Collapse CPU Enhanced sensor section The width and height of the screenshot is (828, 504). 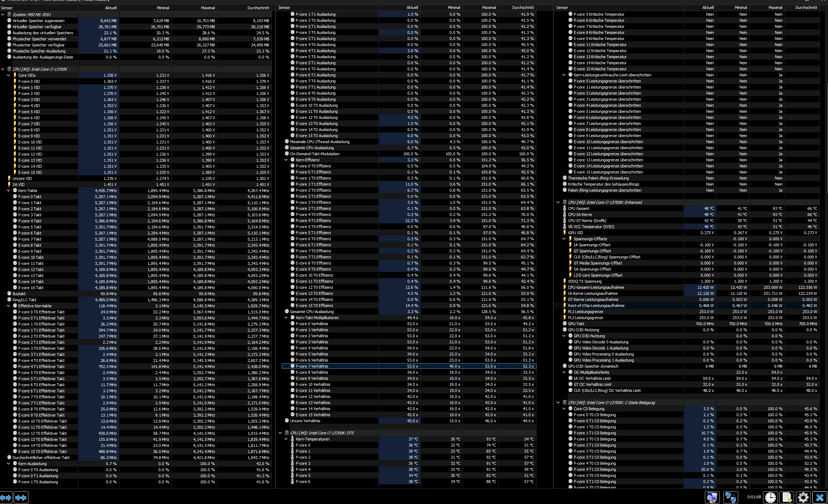pyautogui.click(x=558, y=202)
